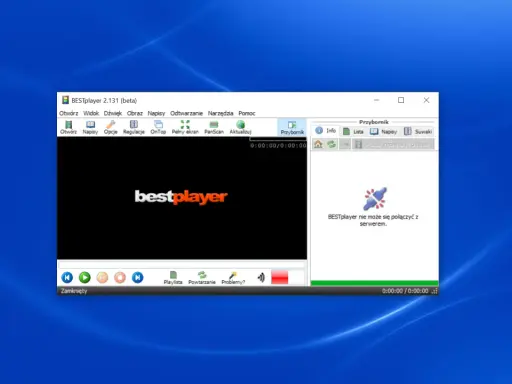Open the Napisy menu in menu bar
Image resolution: width=512 pixels, height=384 pixels.
coord(156,113)
